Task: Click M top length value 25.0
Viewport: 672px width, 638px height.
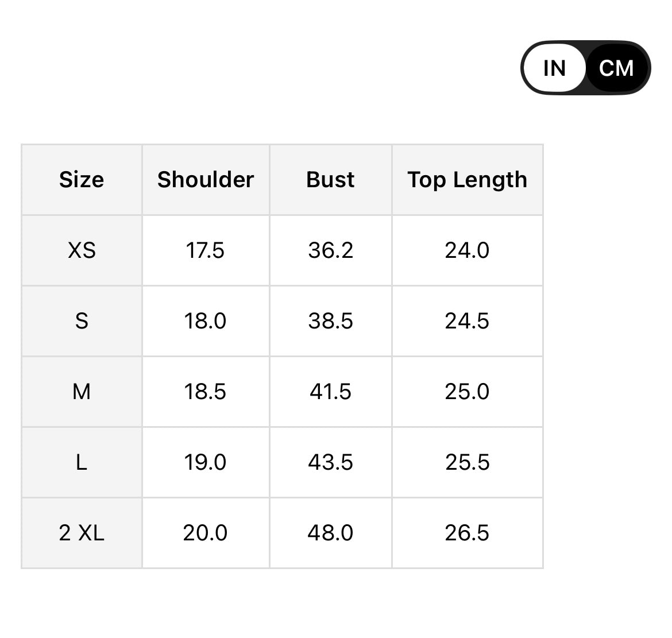Action: (x=467, y=392)
